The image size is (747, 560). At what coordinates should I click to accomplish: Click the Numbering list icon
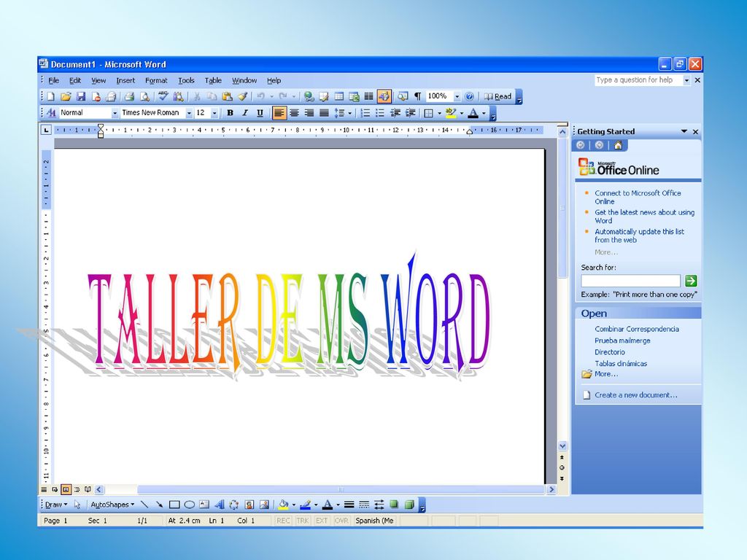point(365,113)
